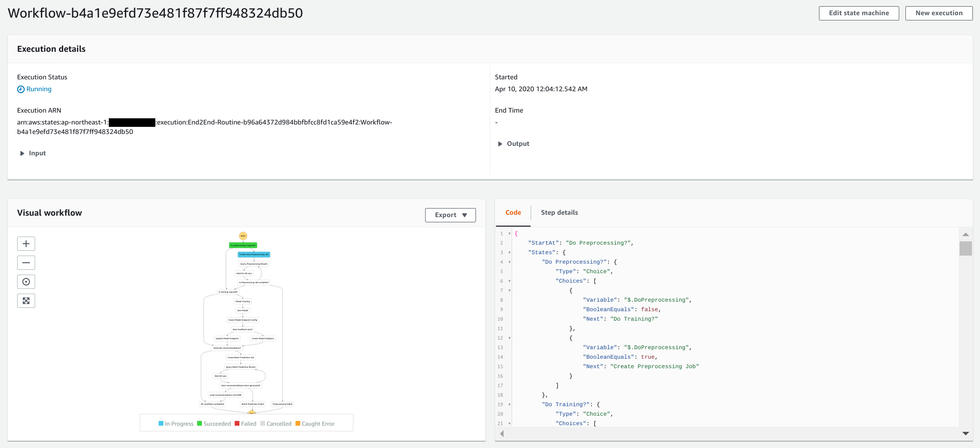The width and height of the screenshot is (980, 448).
Task: Click the fit-to-screen expand icon
Action: (26, 301)
